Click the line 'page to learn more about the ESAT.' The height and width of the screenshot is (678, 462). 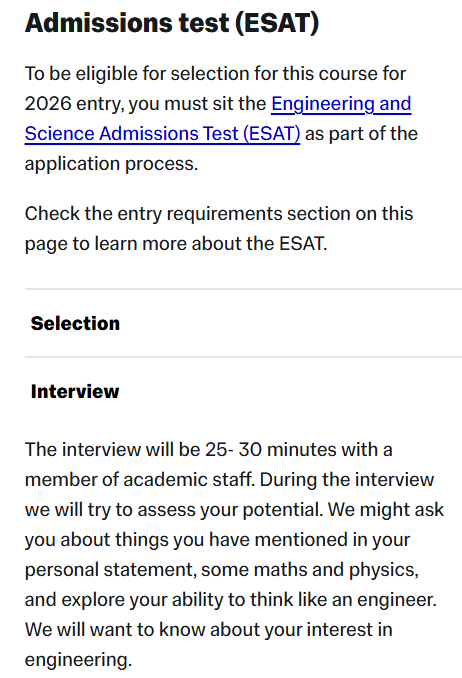(176, 244)
